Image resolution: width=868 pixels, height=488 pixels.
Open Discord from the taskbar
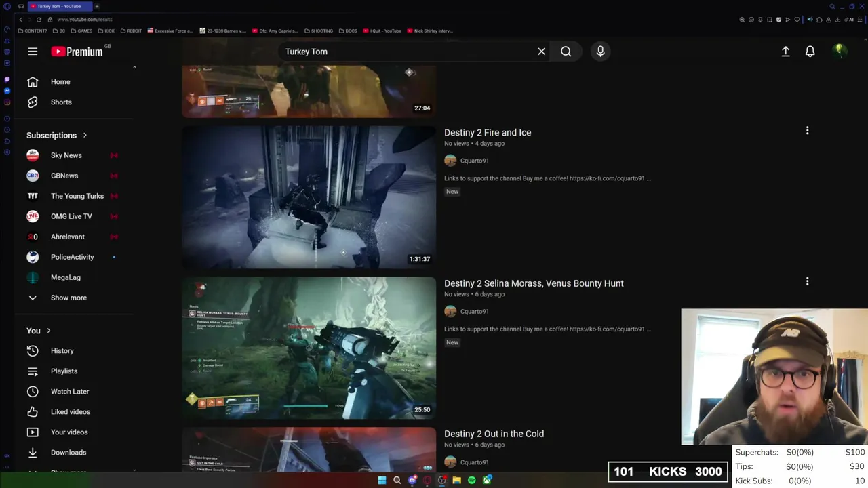(x=412, y=481)
